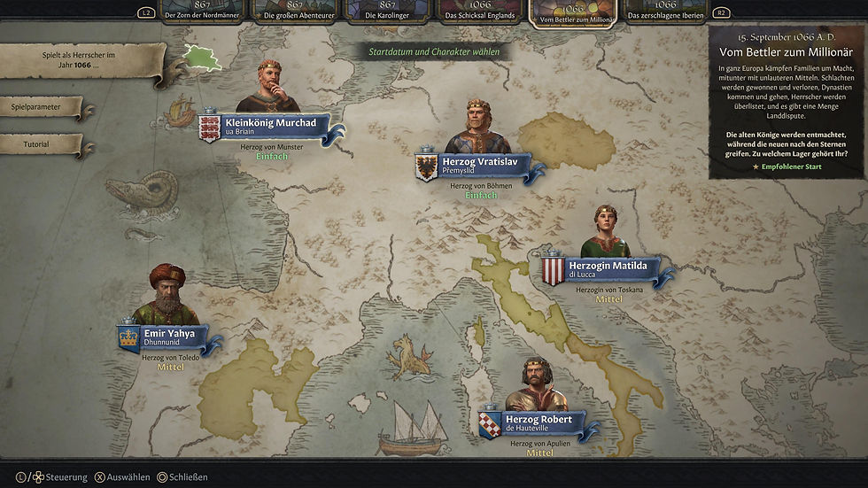Click Emir Yahya's golden crown shield
Screen dimensions: 868x488
pos(128,337)
